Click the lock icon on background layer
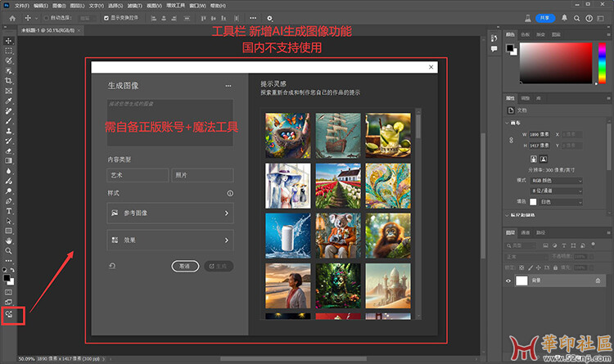Image resolution: width=614 pixels, height=364 pixels. click(x=598, y=281)
